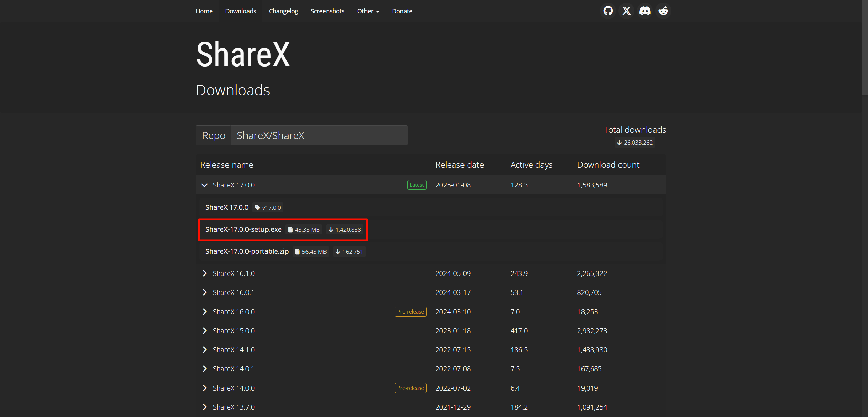Image resolution: width=868 pixels, height=417 pixels.
Task: Open the Discord icon in the header
Action: coord(645,11)
